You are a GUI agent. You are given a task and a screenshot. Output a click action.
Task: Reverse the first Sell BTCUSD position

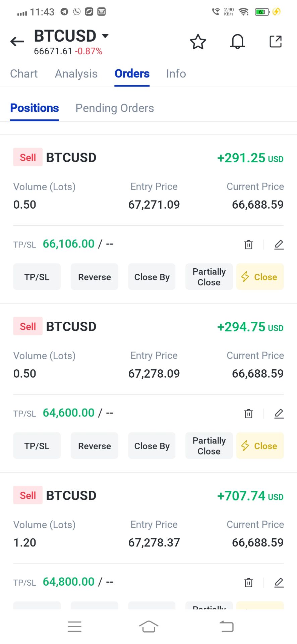point(95,277)
